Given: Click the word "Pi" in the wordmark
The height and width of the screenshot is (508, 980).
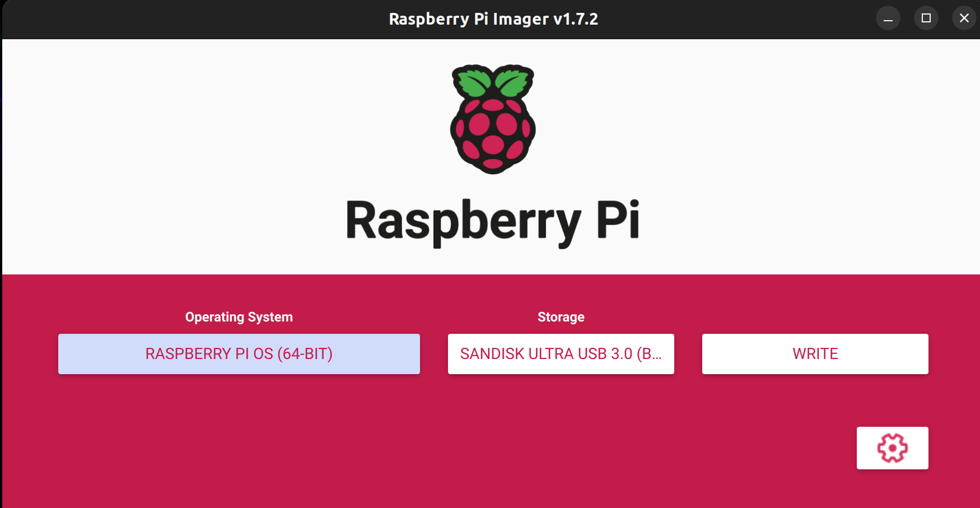Looking at the screenshot, I should 618,220.
